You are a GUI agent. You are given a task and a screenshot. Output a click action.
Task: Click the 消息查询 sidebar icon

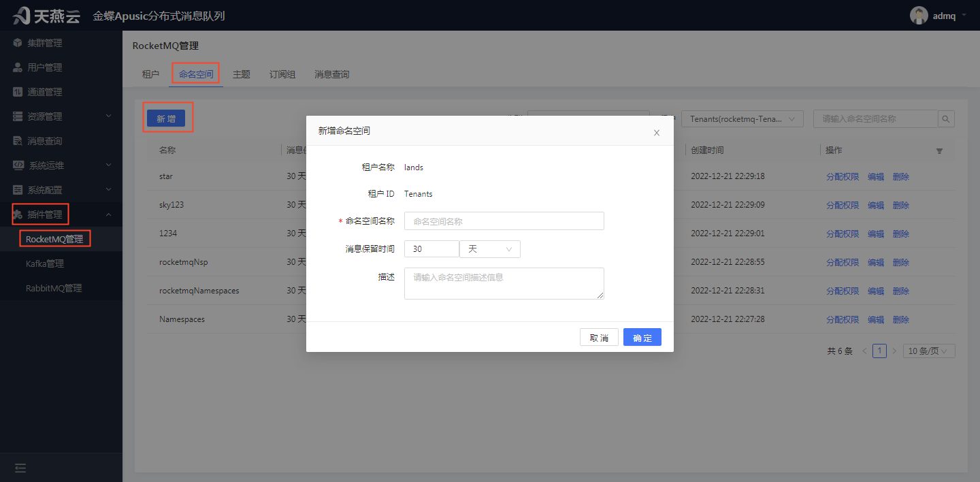[18, 141]
